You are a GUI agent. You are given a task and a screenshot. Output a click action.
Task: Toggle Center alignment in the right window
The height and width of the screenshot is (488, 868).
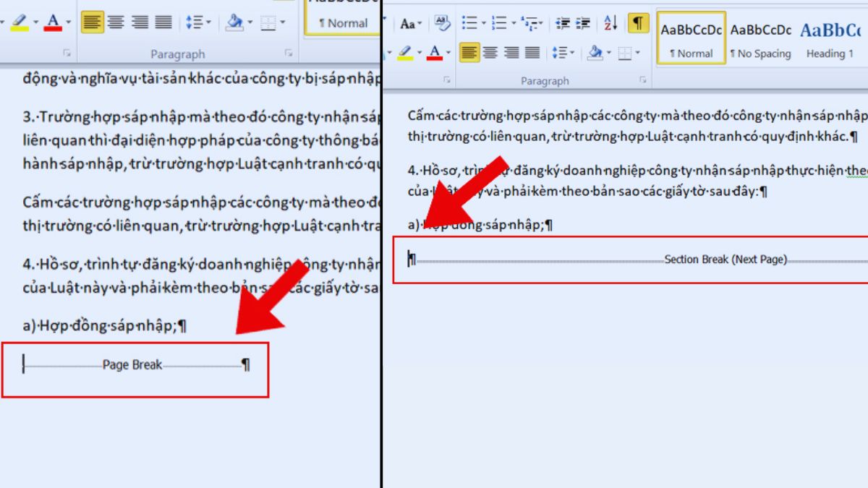point(490,52)
